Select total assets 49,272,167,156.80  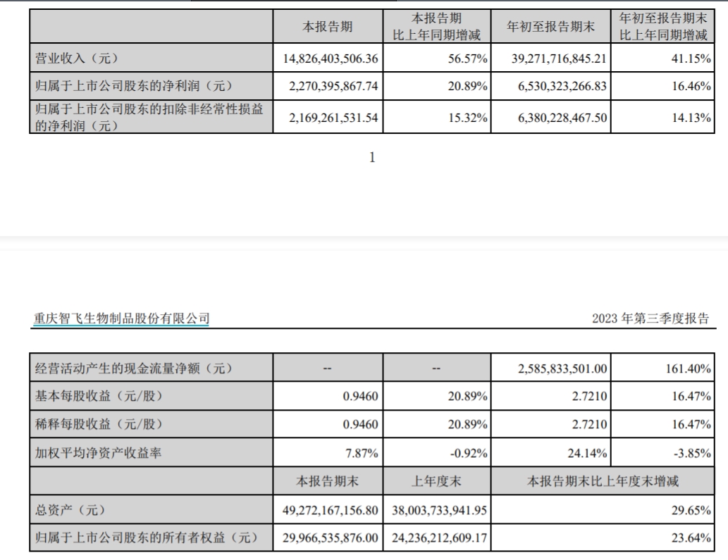331,511
